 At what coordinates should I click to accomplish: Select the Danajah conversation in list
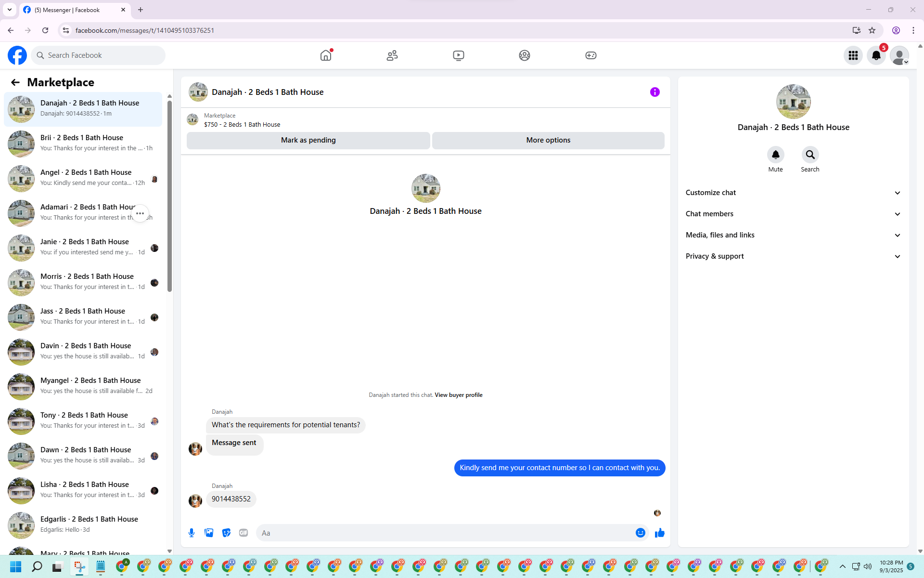point(83,109)
